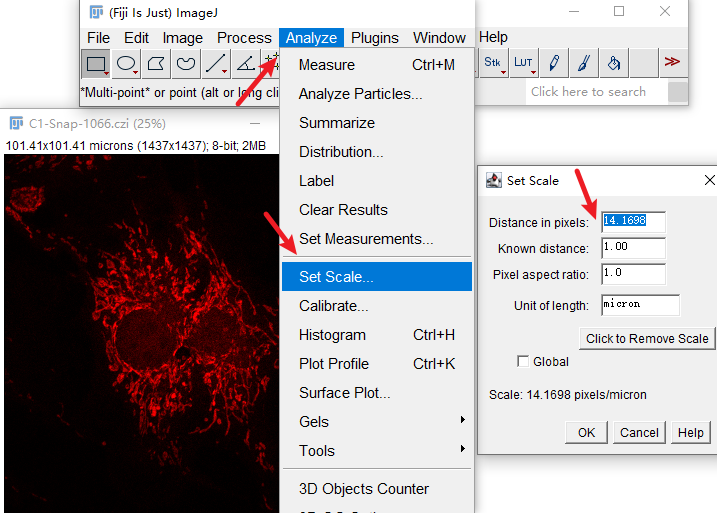
Task: Focus the Distance in pixels field
Action: (633, 222)
